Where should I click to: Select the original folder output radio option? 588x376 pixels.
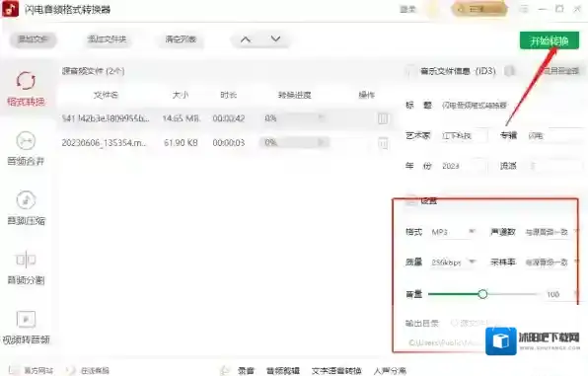point(455,323)
